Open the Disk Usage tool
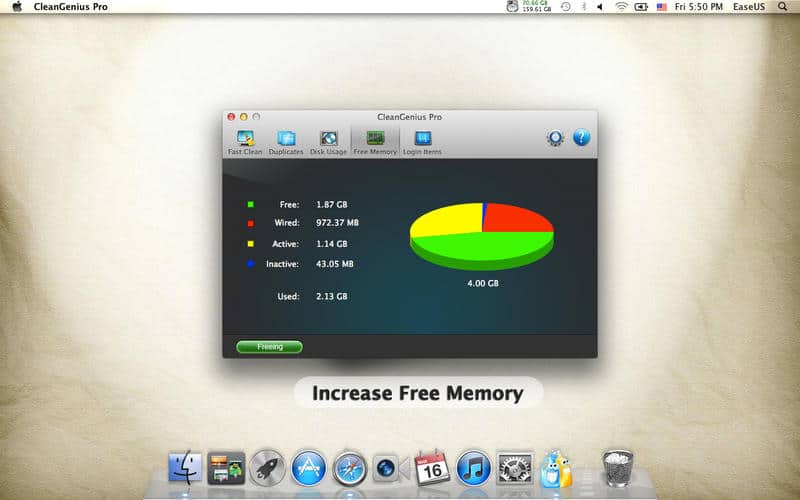Screen dimensions: 800x500 [328, 142]
